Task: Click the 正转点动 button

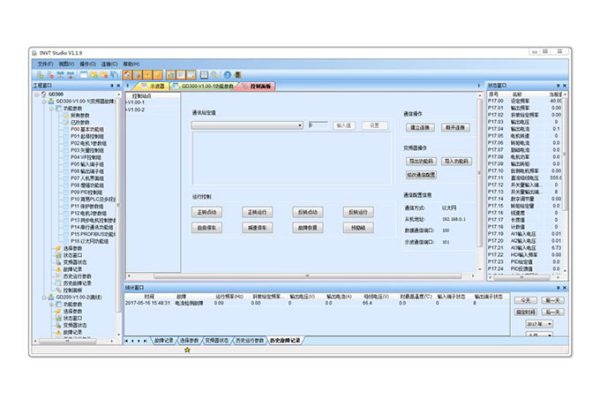Action: click(x=207, y=212)
